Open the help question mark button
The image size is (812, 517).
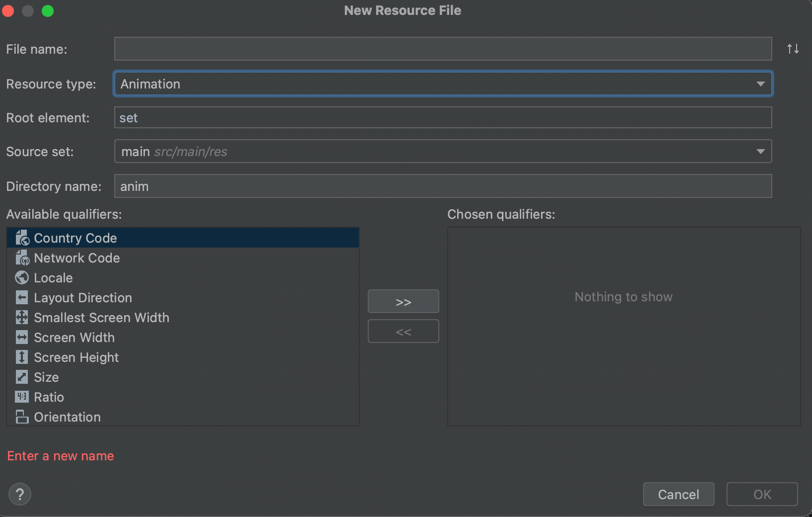(20, 494)
